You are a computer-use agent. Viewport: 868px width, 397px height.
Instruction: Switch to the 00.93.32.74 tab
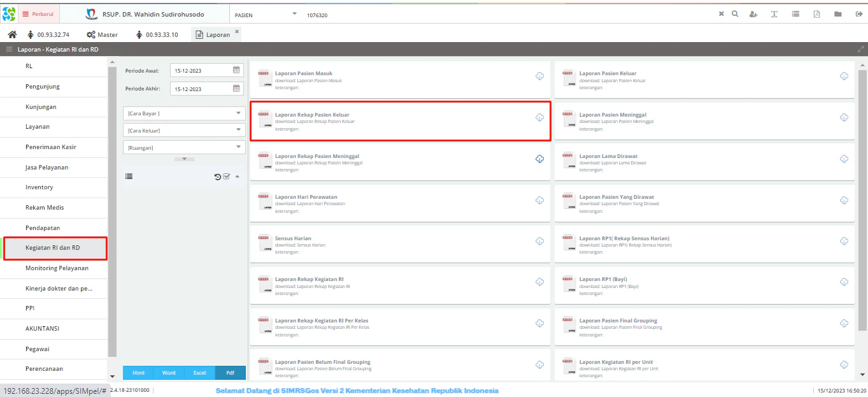click(x=48, y=34)
